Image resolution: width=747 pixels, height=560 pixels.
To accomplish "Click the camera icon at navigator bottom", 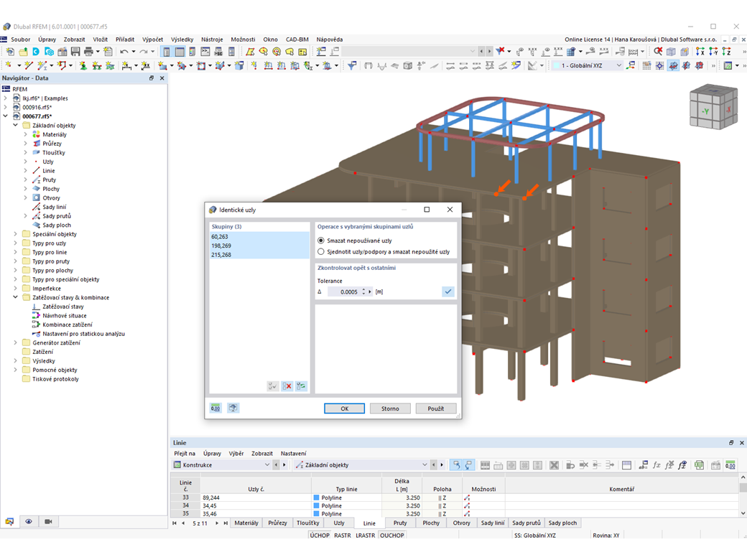I will click(x=48, y=521).
